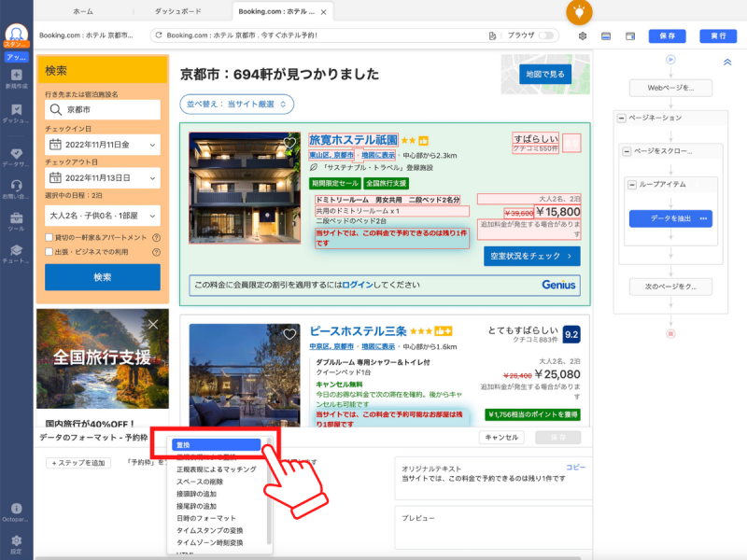Click the document icon beside ブラウザ in the address bar
Screen dimensions: 747x560
(x=492, y=35)
